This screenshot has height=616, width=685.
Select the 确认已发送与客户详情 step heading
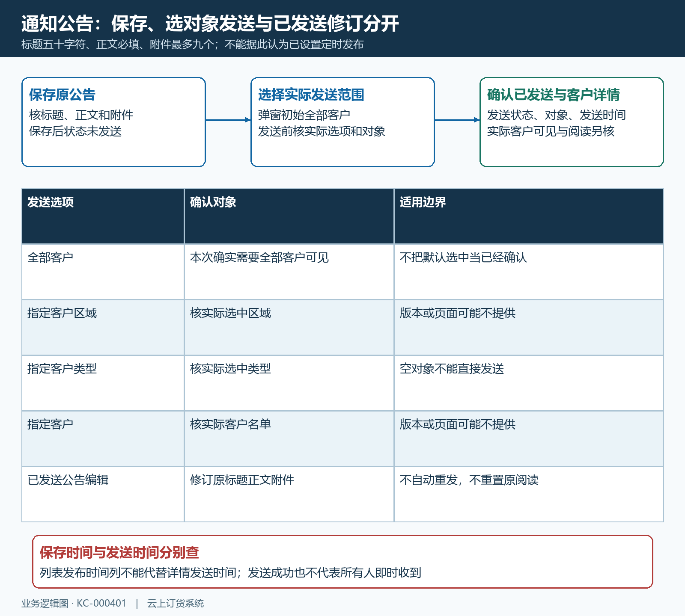pos(554,95)
